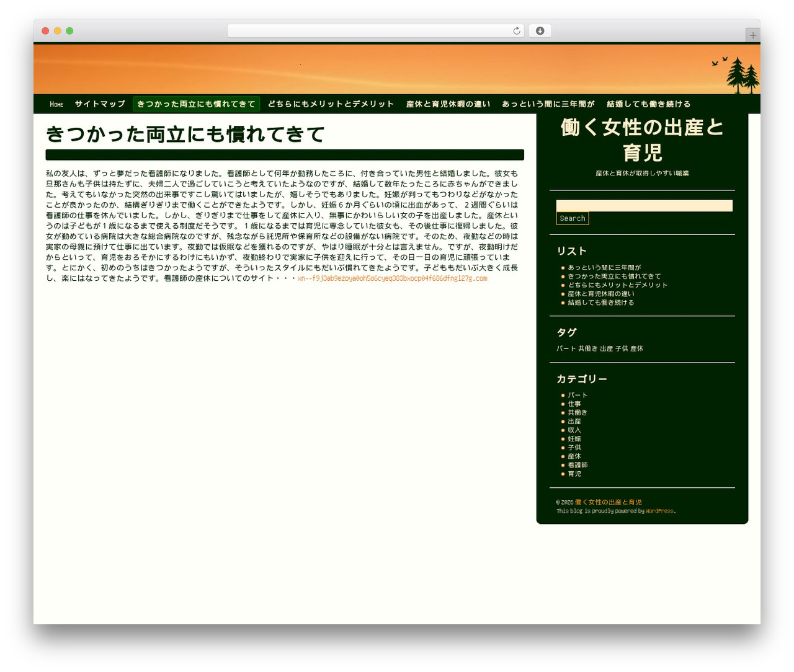Click the Search button

572,218
